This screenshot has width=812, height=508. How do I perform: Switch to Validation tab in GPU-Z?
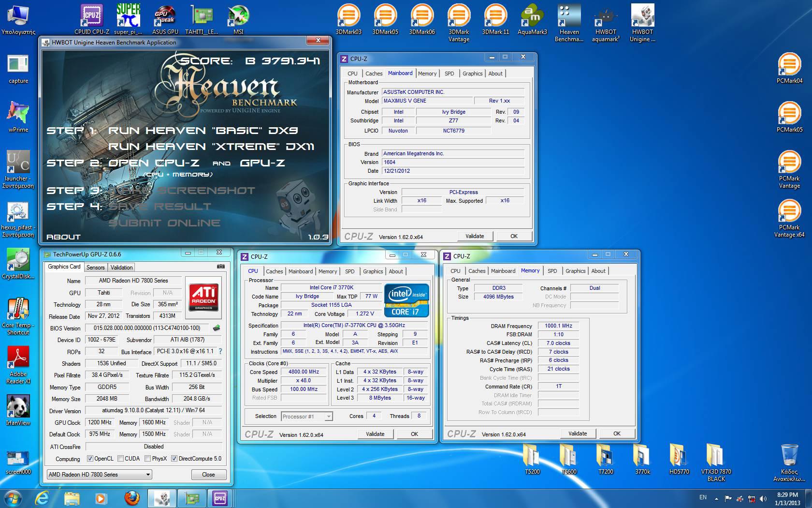click(x=121, y=268)
